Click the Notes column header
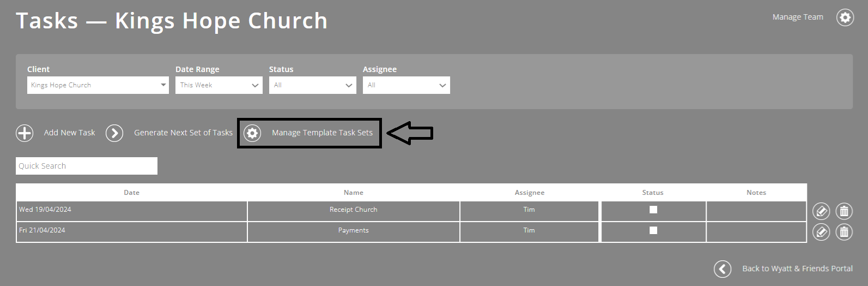The width and height of the screenshot is (868, 286). pyautogui.click(x=756, y=193)
